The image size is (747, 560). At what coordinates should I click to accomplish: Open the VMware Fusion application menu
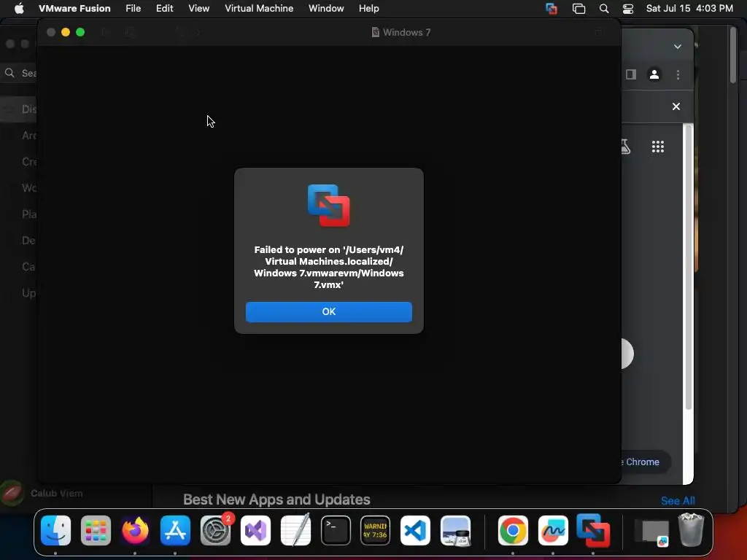pyautogui.click(x=74, y=9)
